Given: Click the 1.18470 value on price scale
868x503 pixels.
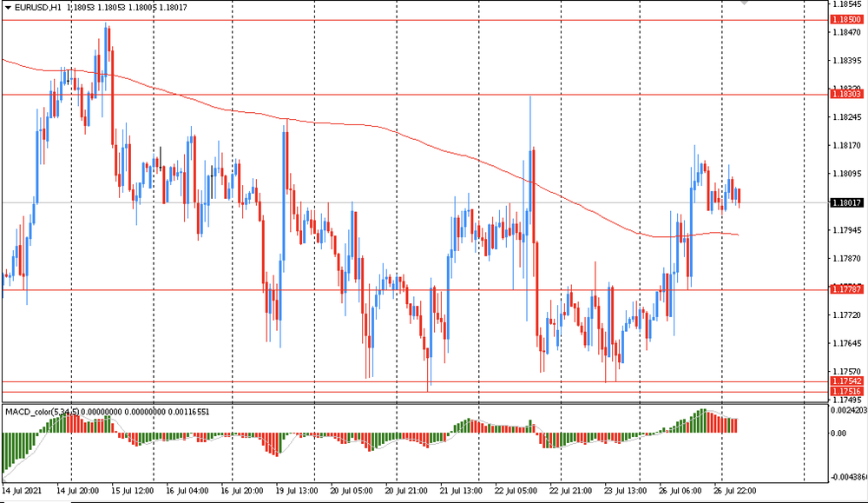Looking at the screenshot, I should pos(847,33).
